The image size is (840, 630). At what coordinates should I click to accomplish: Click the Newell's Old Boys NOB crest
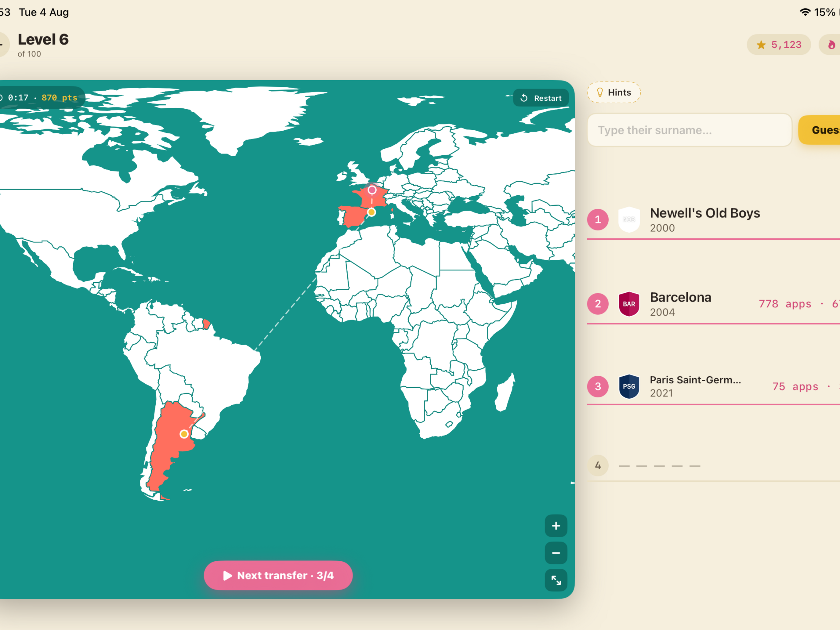click(629, 219)
